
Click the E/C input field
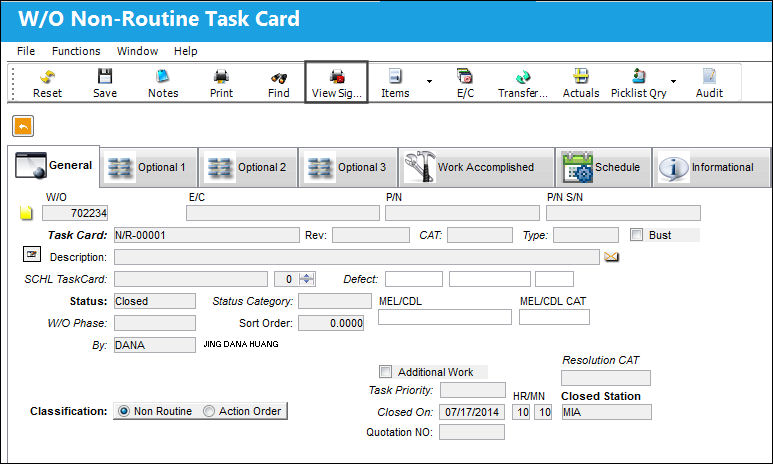[283, 213]
